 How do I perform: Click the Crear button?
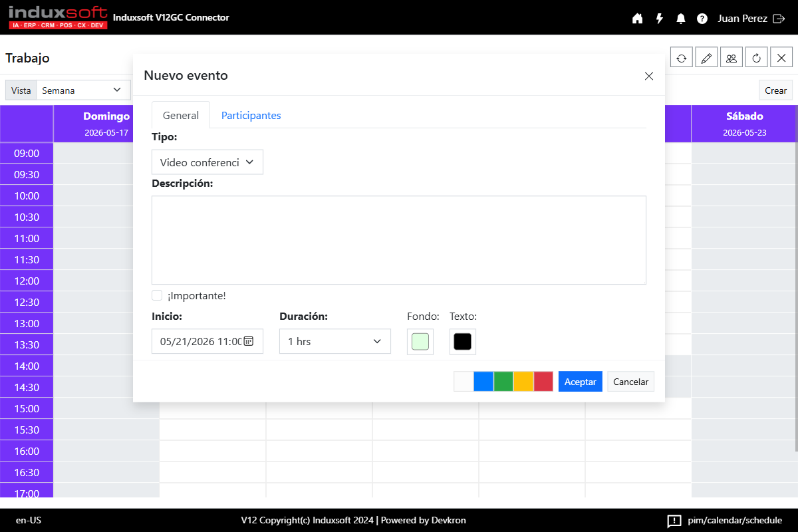(x=776, y=90)
